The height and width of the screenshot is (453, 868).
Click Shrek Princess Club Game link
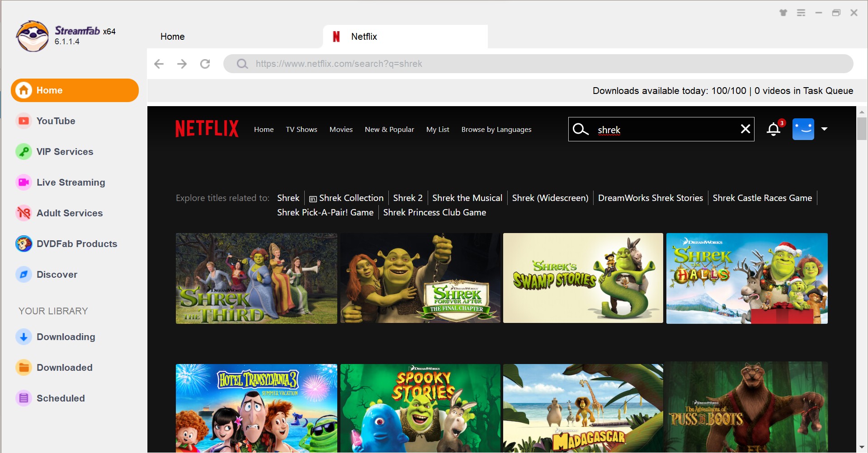coord(434,212)
